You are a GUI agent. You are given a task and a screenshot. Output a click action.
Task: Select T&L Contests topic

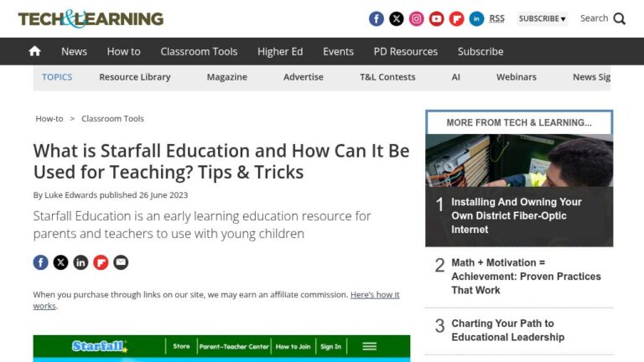387,77
